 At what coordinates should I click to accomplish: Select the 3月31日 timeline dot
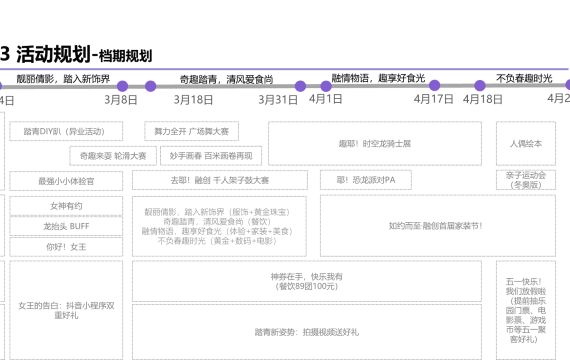pyautogui.click(x=300, y=86)
